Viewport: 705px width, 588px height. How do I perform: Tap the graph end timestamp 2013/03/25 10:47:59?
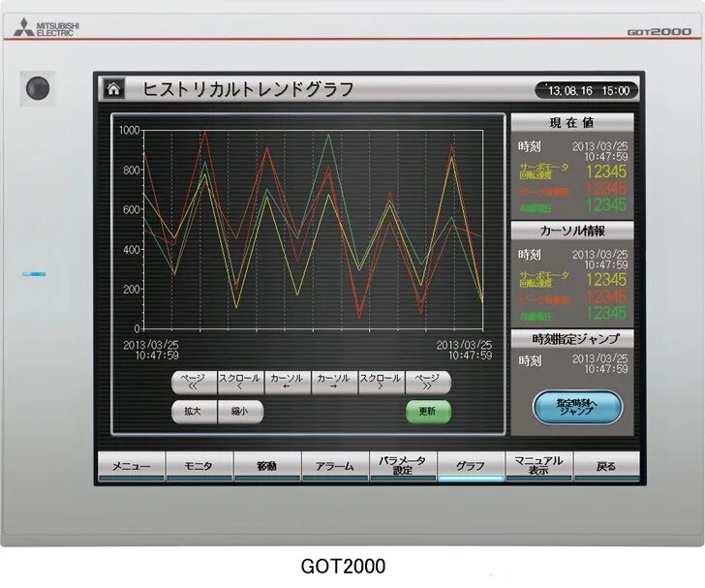(465, 350)
